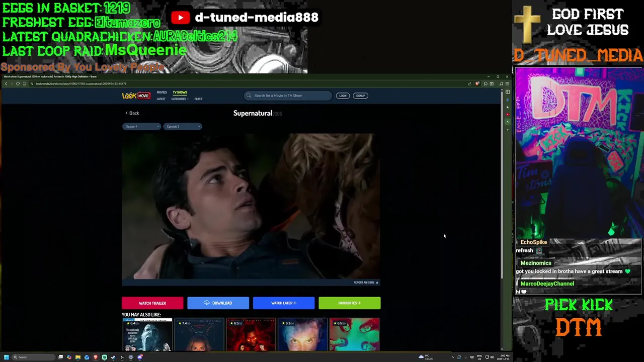Open Task View on the taskbar

click(x=60, y=357)
